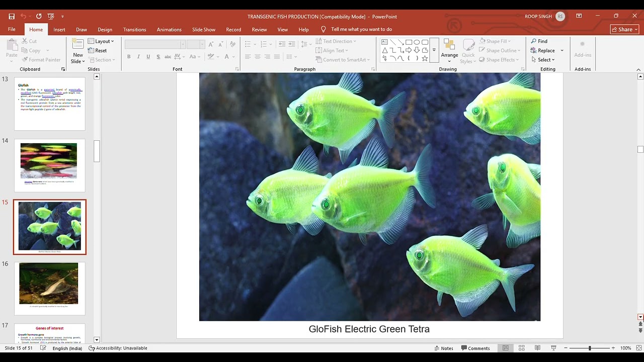Click the zoom in plus button
The image size is (644, 362).
(x=613, y=348)
